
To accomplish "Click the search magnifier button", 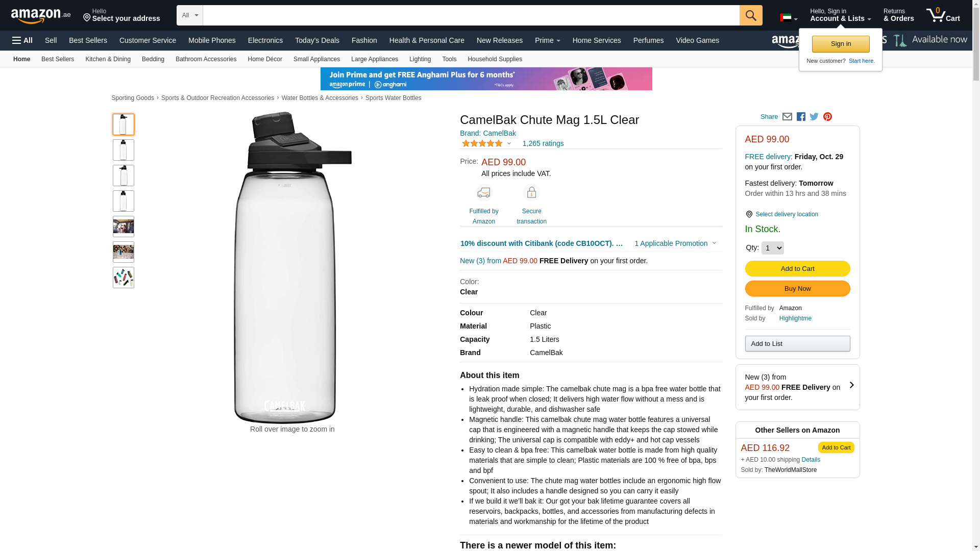I will [x=751, y=15].
